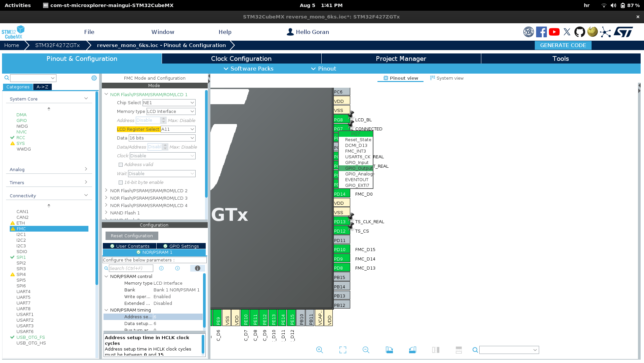
Task: Open the Memory type dropdown
Action: (171, 112)
